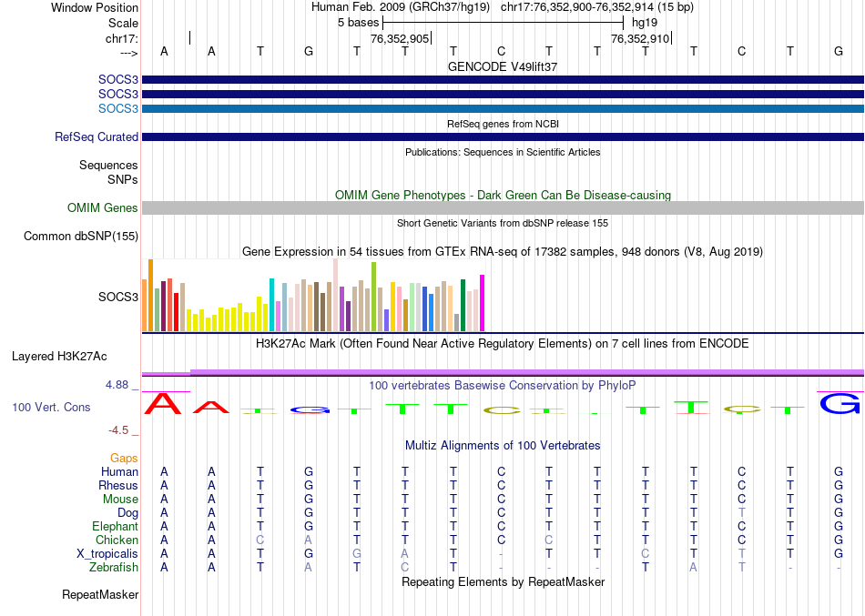This screenshot has width=865, height=616.
Task: Click the ---> strand direction arrow label
Action: pos(128,53)
